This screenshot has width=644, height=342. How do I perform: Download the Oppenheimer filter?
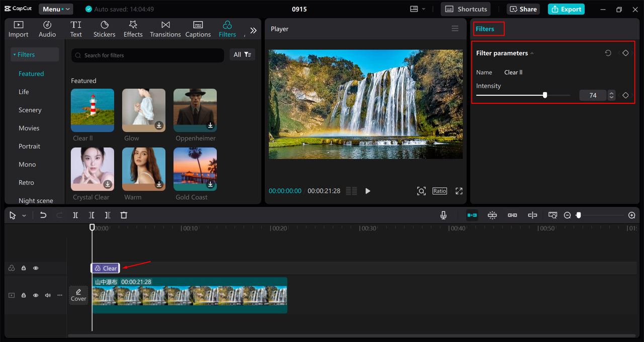coord(210,125)
